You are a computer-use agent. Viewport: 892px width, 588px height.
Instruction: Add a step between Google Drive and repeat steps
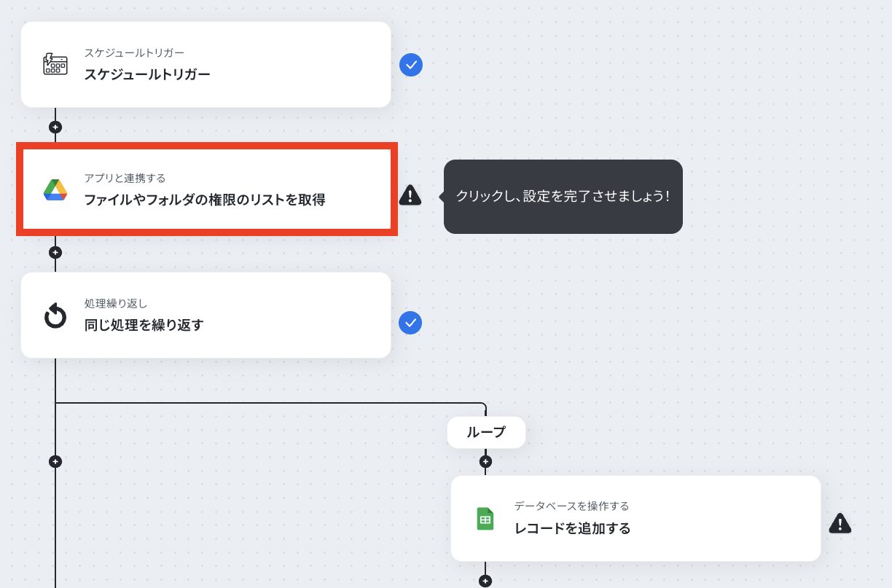55,252
